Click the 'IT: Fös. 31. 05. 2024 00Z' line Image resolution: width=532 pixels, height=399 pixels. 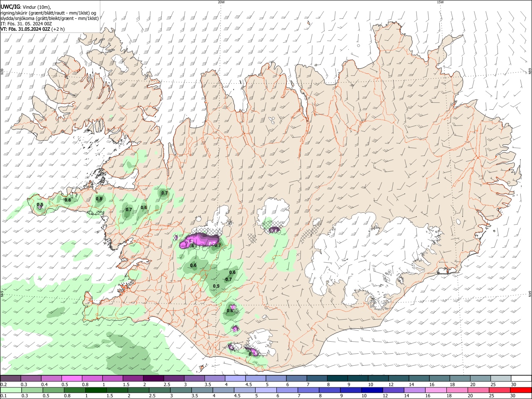26,24
